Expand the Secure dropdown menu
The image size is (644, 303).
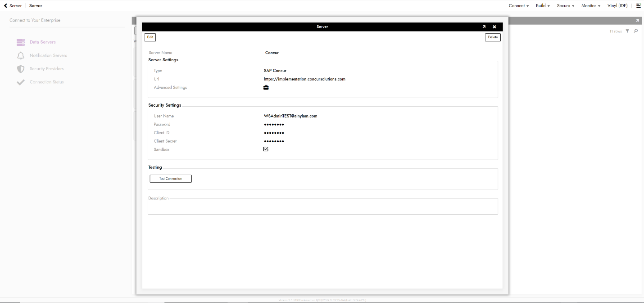(x=565, y=6)
